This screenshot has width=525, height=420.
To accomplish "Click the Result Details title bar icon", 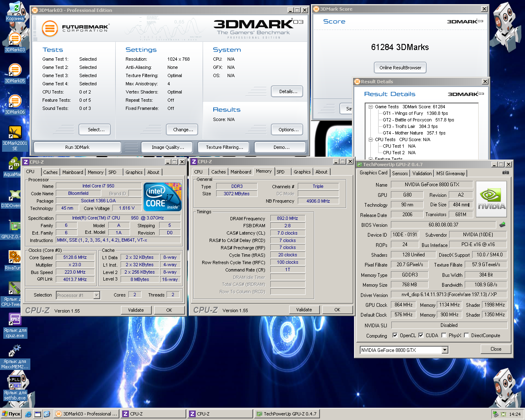I will (x=357, y=82).
